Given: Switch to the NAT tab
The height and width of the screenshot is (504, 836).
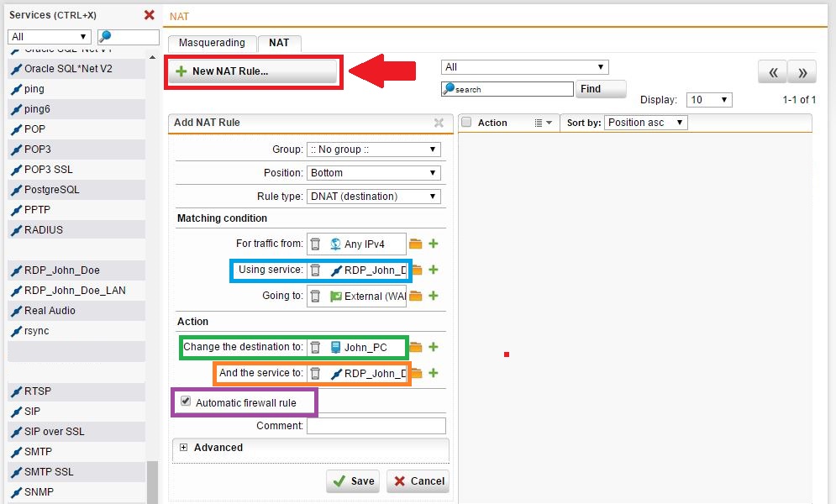Looking at the screenshot, I should coord(279,43).
